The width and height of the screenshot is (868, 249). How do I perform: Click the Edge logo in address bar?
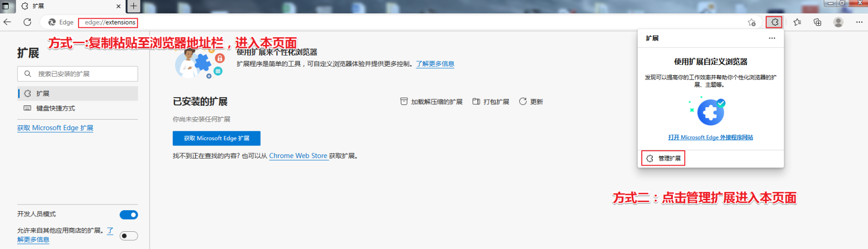[52, 22]
